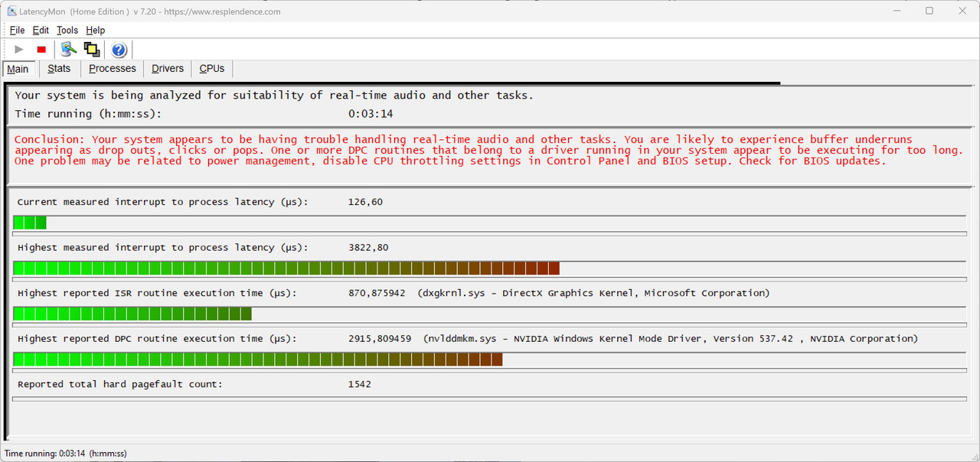
Task: Open the Tools menu
Action: tap(67, 30)
